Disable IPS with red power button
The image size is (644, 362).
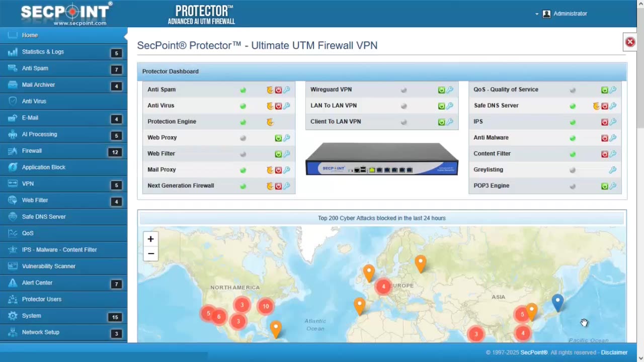(605, 122)
